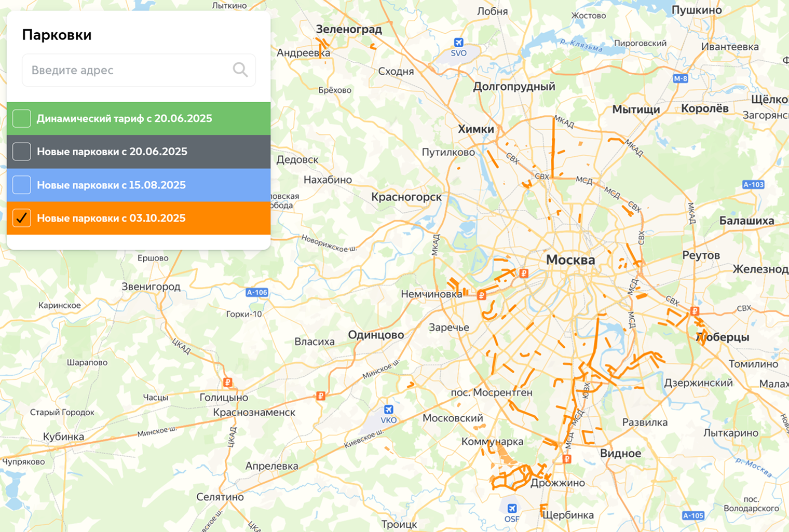Check the Новые парковки с 20.06.2025 box
The image size is (789, 532).
click(22, 152)
